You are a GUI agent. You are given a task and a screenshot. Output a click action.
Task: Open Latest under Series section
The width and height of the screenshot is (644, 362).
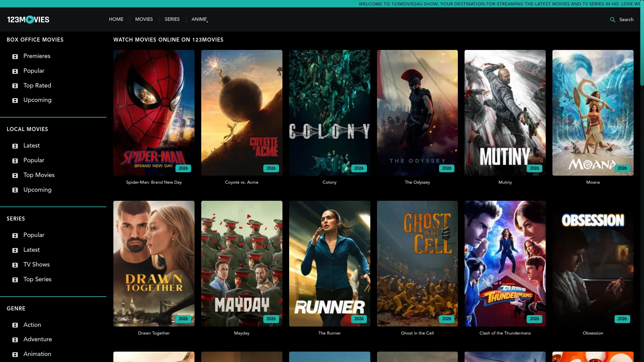click(32, 250)
